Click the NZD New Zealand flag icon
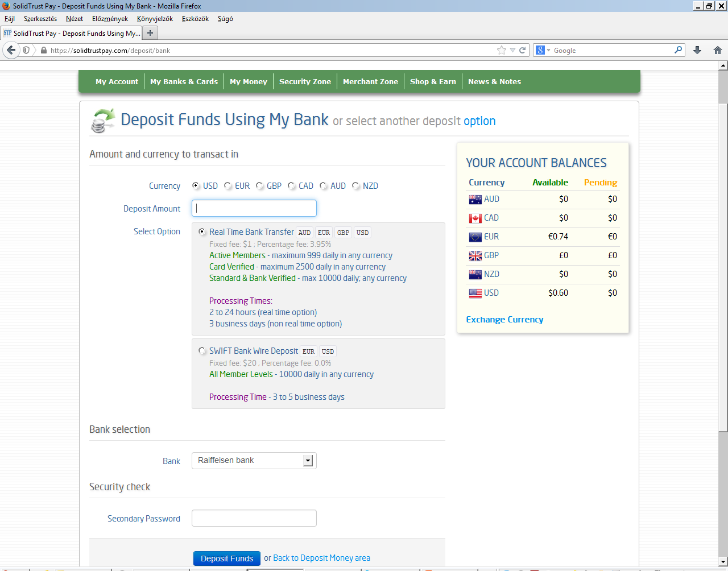Viewport: 728px width, 571px height. [475, 274]
